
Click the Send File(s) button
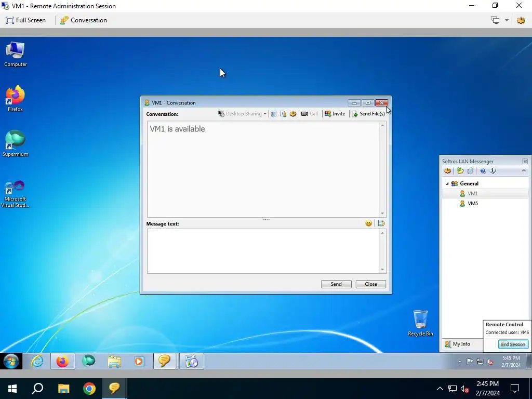point(368,114)
